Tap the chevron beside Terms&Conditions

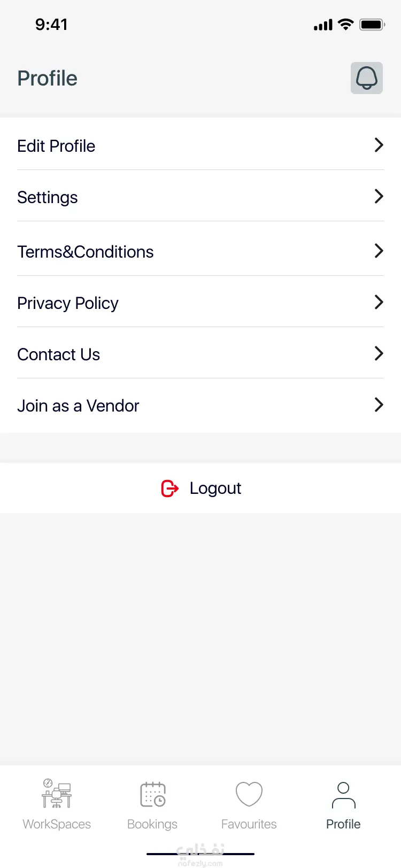click(379, 251)
